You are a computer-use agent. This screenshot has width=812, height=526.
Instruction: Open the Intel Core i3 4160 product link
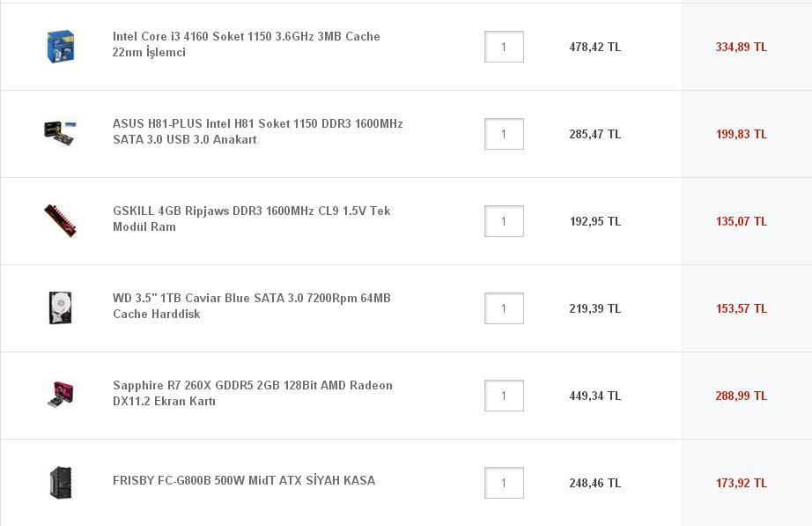point(246,44)
